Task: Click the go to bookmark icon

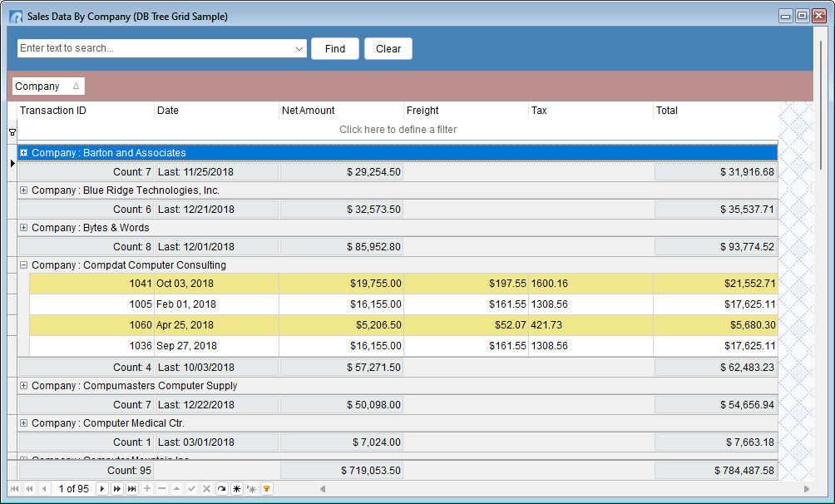Action: [x=251, y=488]
